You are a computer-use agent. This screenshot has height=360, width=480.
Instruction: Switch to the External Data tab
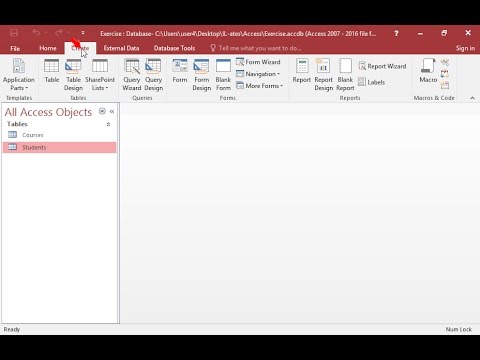[121, 48]
